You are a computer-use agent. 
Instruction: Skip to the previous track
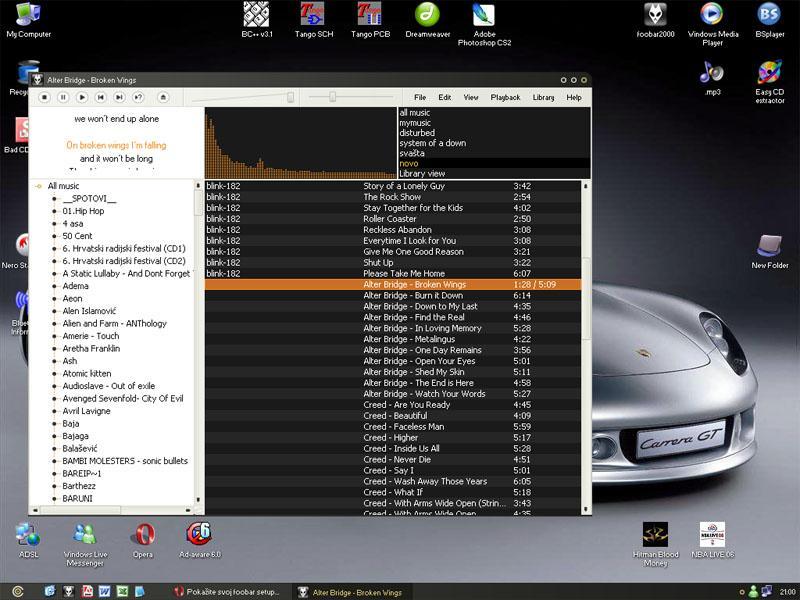(100, 97)
